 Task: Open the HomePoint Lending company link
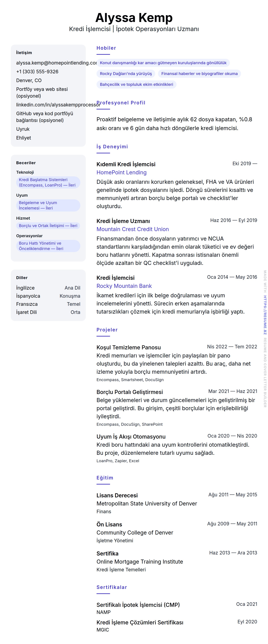click(x=121, y=172)
